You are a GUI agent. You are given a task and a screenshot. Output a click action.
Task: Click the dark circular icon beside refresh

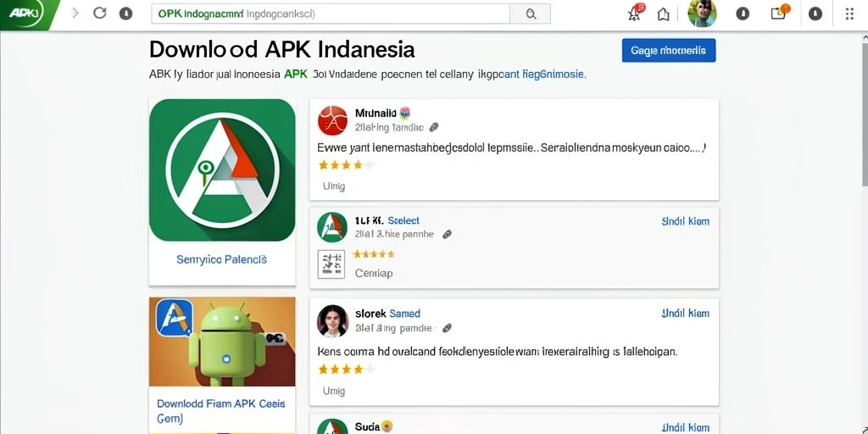[x=125, y=14]
